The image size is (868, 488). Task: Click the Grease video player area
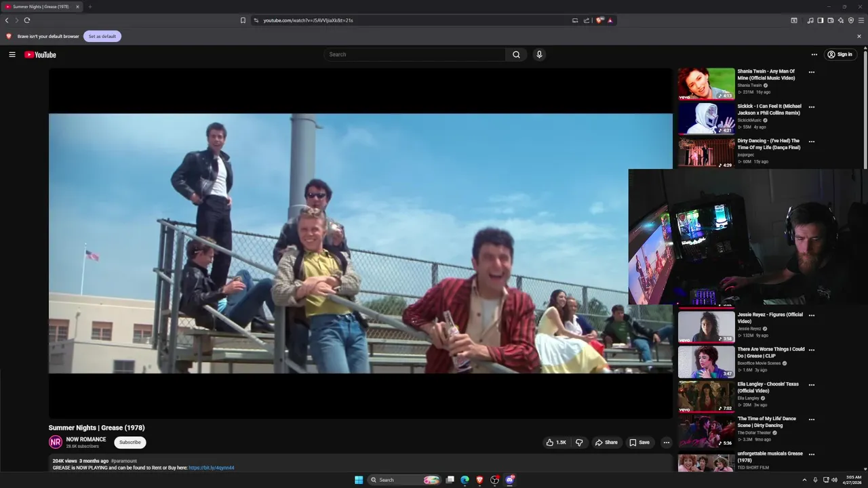pyautogui.click(x=360, y=243)
